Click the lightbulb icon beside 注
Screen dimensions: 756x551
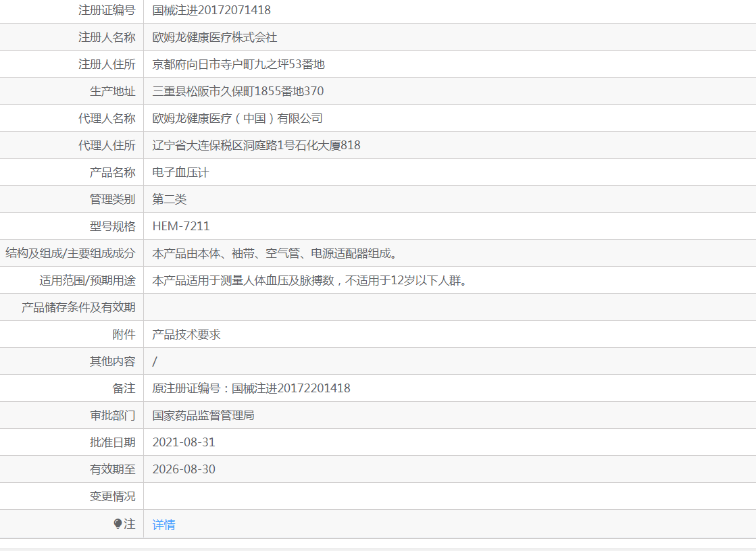click(x=118, y=523)
